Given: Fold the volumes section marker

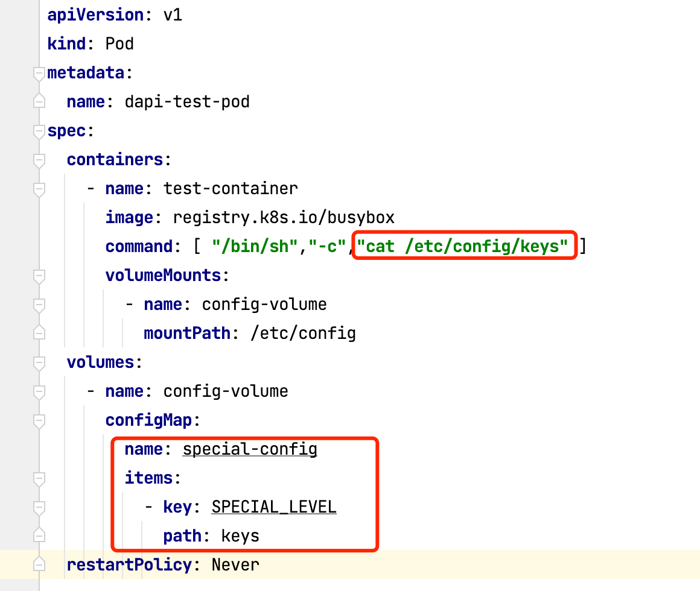Looking at the screenshot, I should pos(39,363).
